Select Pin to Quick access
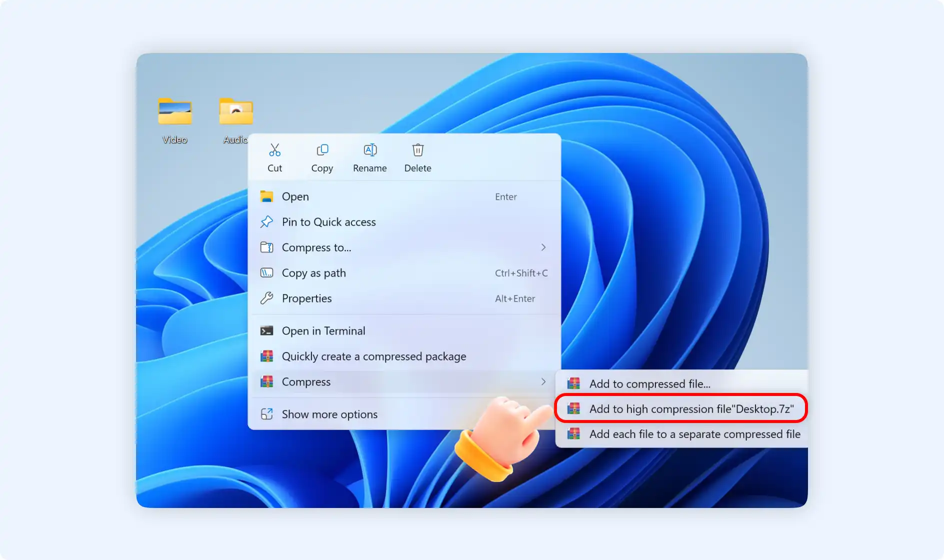Viewport: 944px width, 560px height. (404, 222)
